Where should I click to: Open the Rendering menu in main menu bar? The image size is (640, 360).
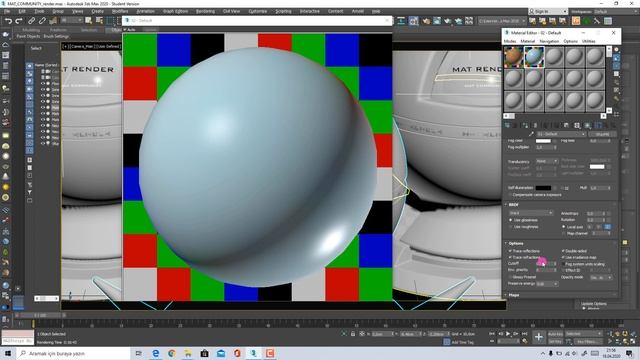point(205,11)
